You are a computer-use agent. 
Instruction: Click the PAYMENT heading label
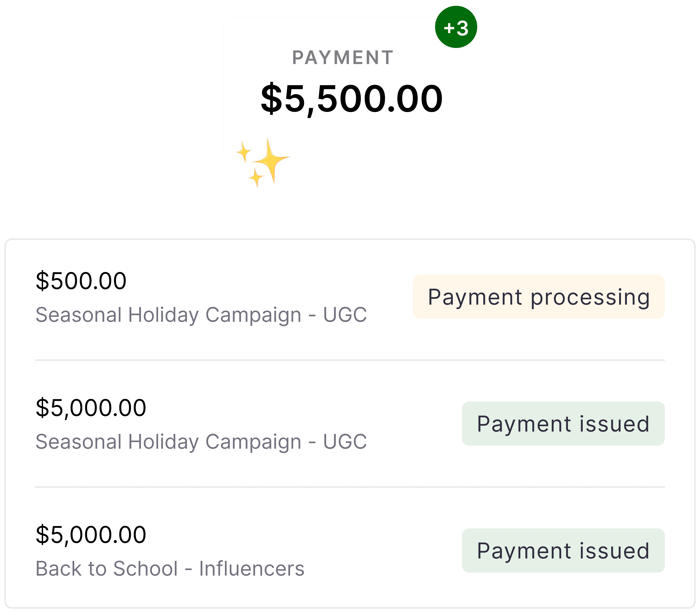343,58
